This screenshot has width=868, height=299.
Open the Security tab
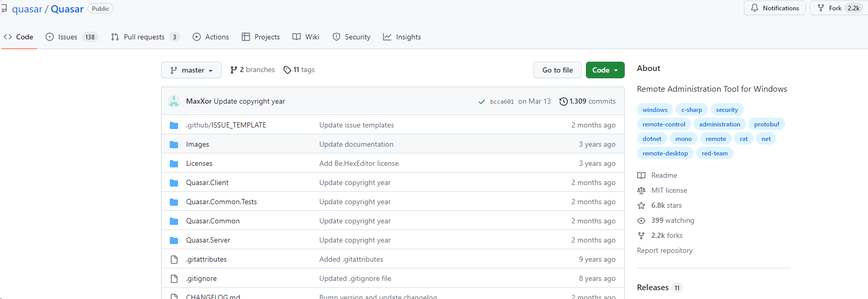(351, 37)
